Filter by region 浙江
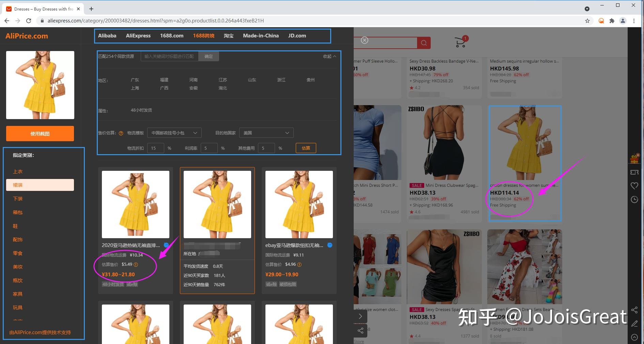Screen dimensions: 644x344 tap(281, 80)
